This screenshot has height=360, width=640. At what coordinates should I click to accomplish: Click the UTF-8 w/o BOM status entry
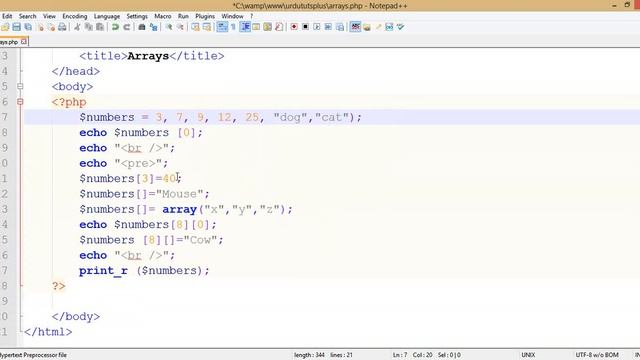[x=597, y=355]
